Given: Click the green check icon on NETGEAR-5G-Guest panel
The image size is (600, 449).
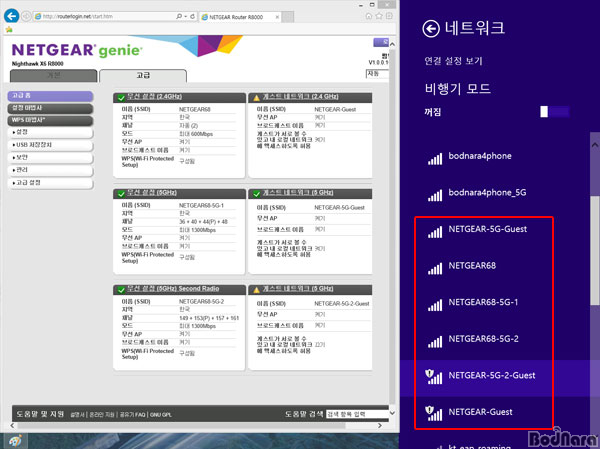Looking at the screenshot, I should point(256,194).
